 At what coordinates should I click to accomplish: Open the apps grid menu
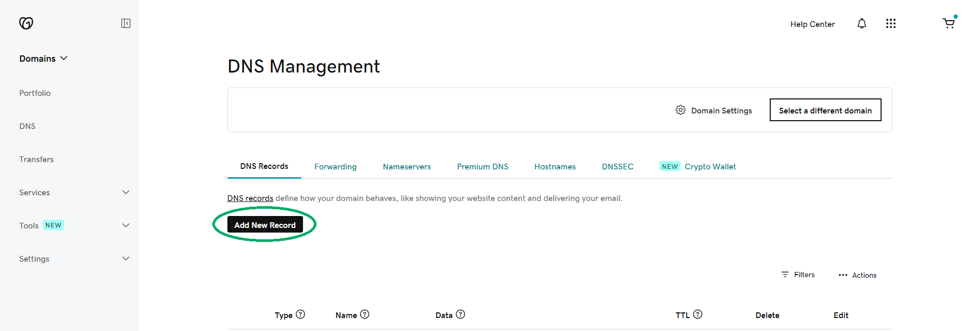tap(890, 23)
